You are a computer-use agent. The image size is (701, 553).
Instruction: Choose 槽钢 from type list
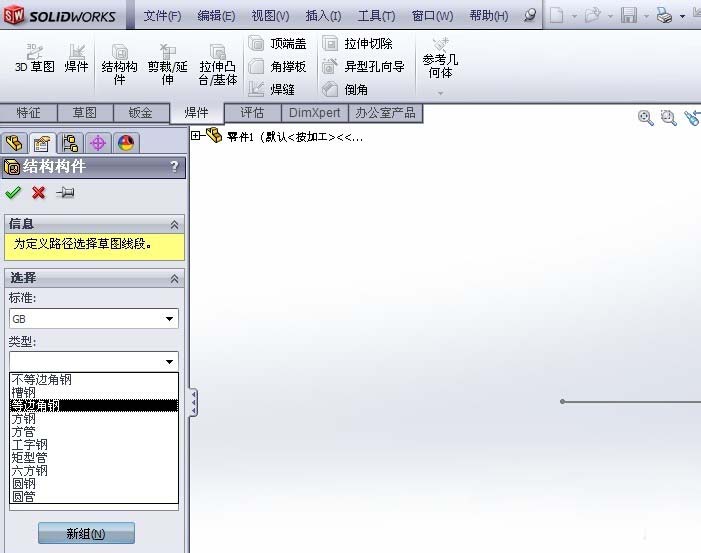[x=94, y=393]
